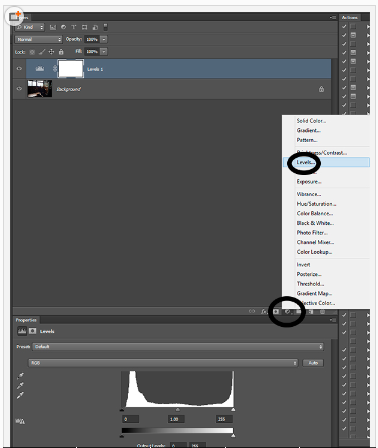
Task: Choose Levels... from the adjustment menu
Action: (x=326, y=162)
